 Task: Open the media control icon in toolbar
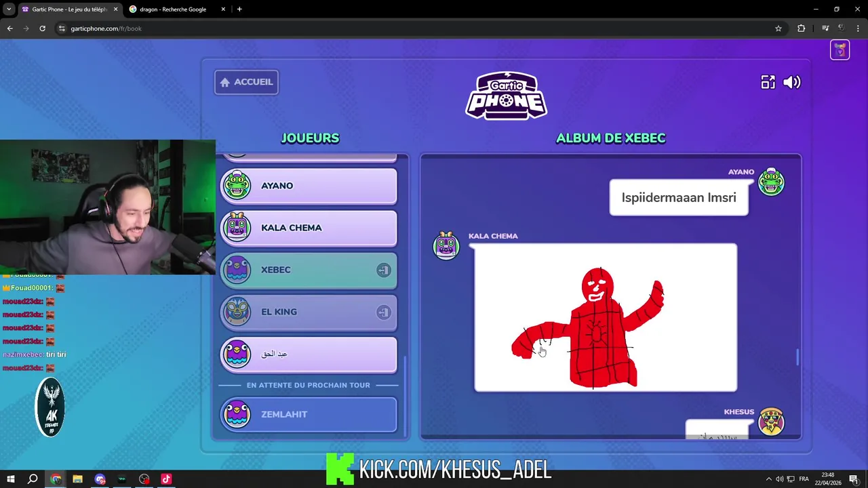(x=825, y=28)
